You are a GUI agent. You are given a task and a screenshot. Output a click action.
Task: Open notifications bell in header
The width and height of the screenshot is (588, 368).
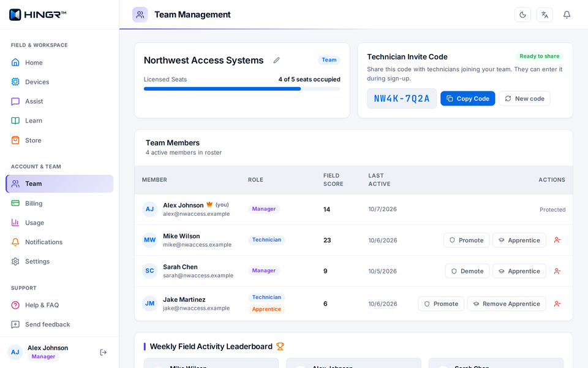(x=567, y=15)
